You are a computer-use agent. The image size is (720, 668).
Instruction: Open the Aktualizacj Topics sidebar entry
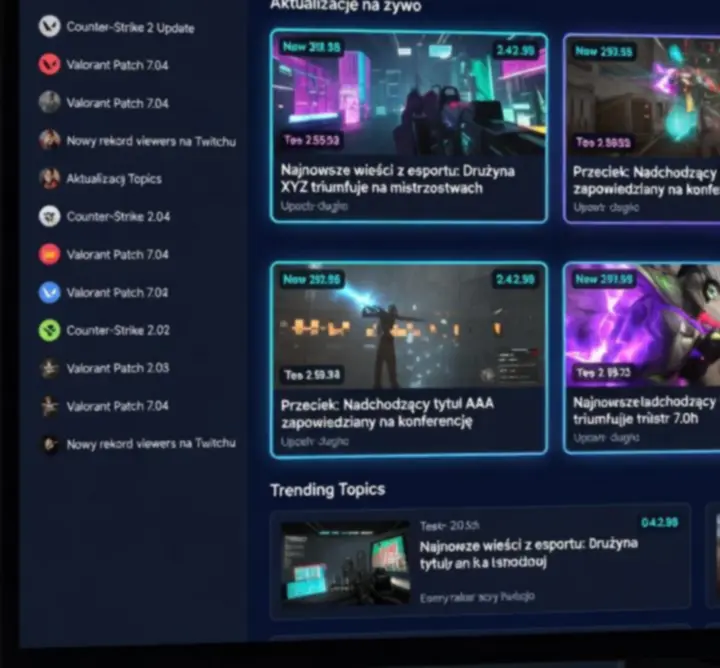coord(114,179)
